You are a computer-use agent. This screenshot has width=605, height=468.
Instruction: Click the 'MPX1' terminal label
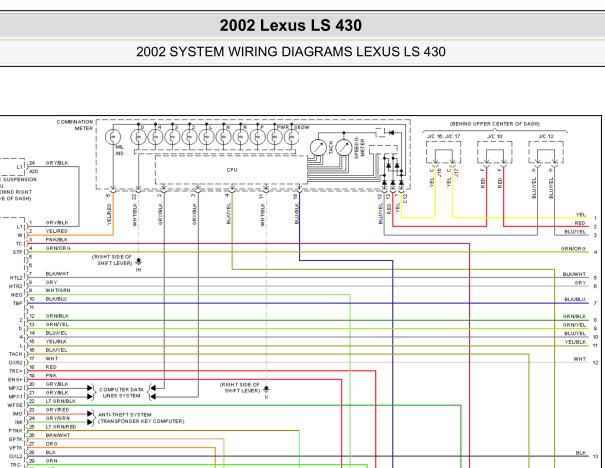[16, 397]
